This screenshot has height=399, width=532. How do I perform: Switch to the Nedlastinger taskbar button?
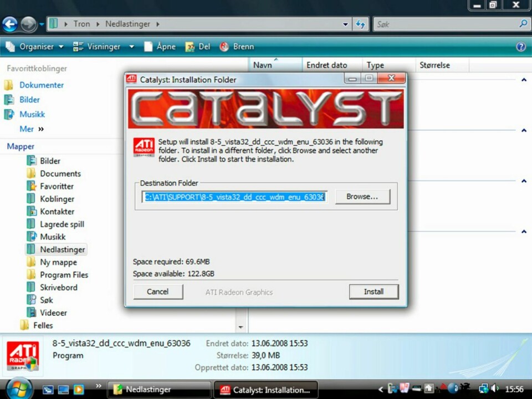point(159,390)
